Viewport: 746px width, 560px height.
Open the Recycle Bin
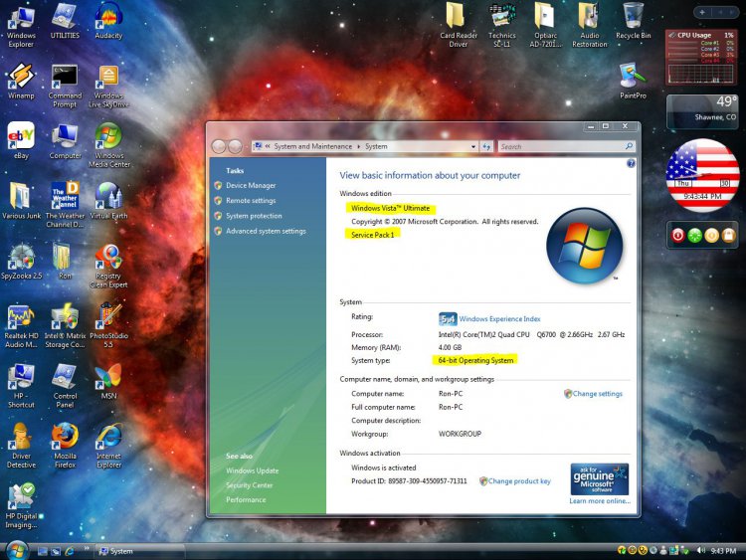click(x=634, y=22)
